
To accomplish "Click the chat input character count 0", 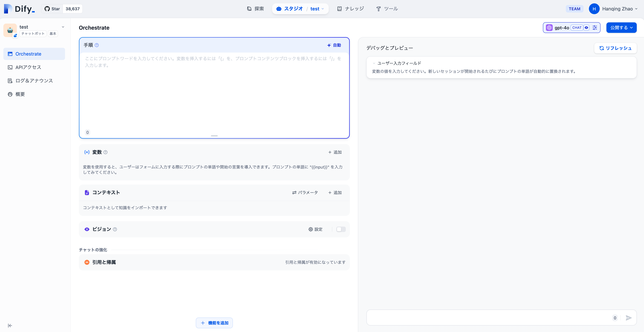I will pyautogui.click(x=615, y=318).
